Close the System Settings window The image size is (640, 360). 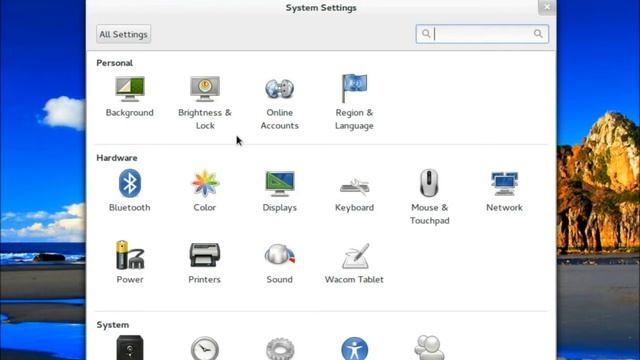547,7
